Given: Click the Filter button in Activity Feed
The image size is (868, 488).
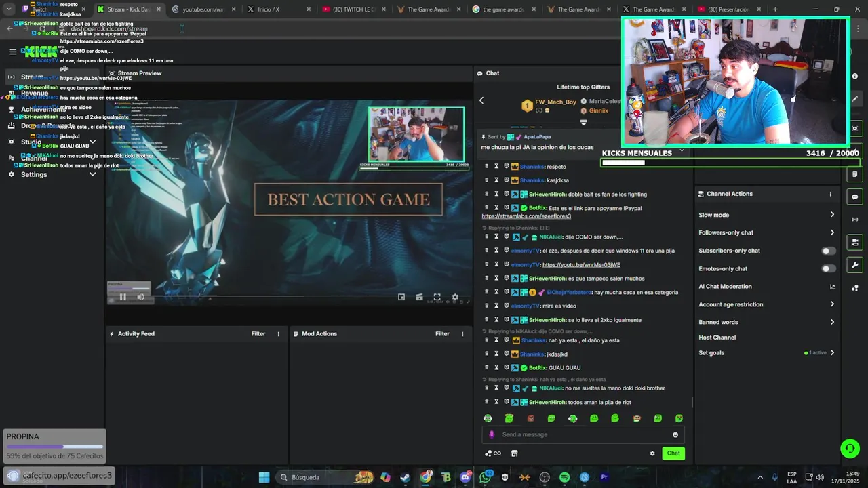Looking at the screenshot, I should (x=258, y=334).
